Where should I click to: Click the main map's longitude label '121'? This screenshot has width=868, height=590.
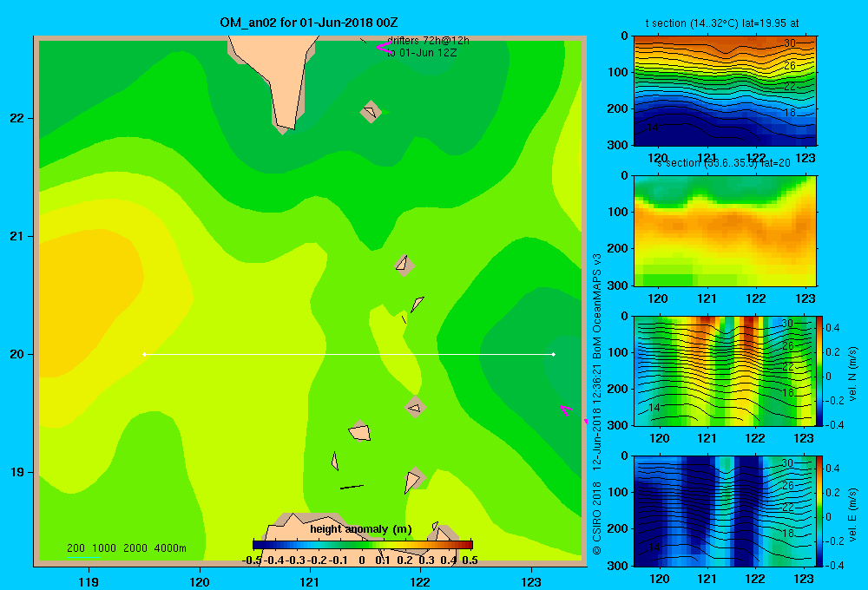tap(310, 581)
